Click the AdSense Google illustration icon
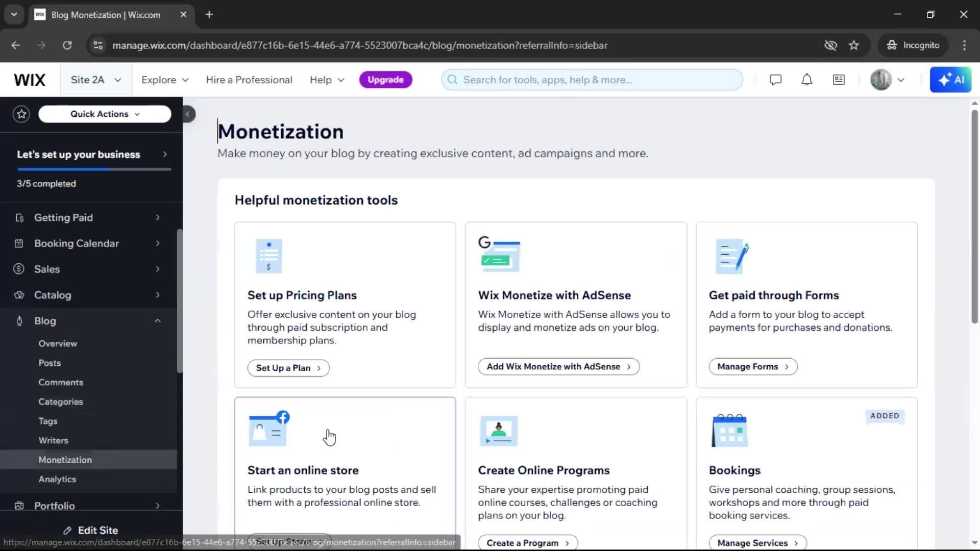 click(499, 254)
